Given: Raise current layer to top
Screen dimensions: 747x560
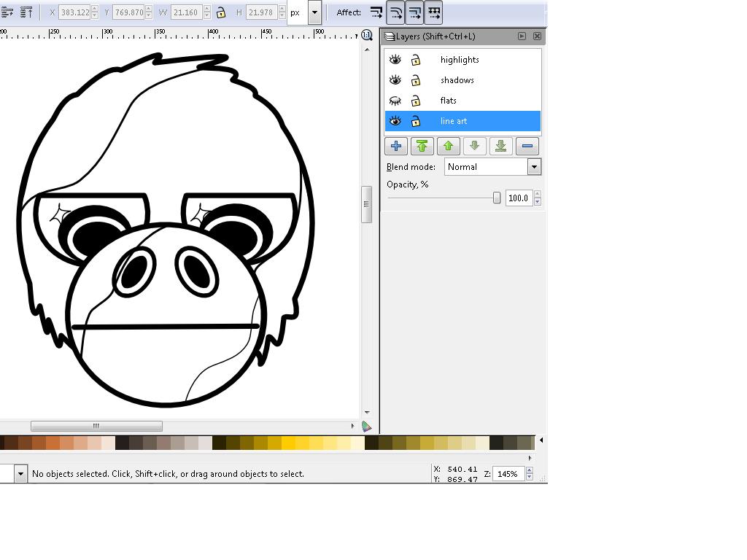Looking at the screenshot, I should [422, 146].
